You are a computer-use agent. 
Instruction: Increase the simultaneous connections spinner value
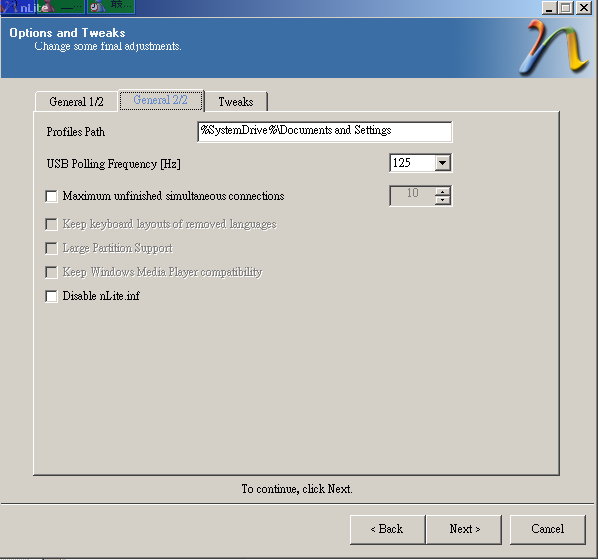(442, 192)
